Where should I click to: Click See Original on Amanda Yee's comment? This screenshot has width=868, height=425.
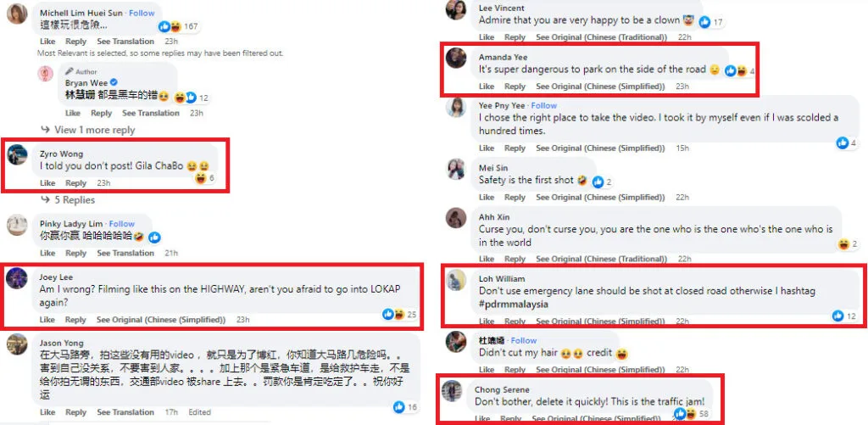point(600,87)
